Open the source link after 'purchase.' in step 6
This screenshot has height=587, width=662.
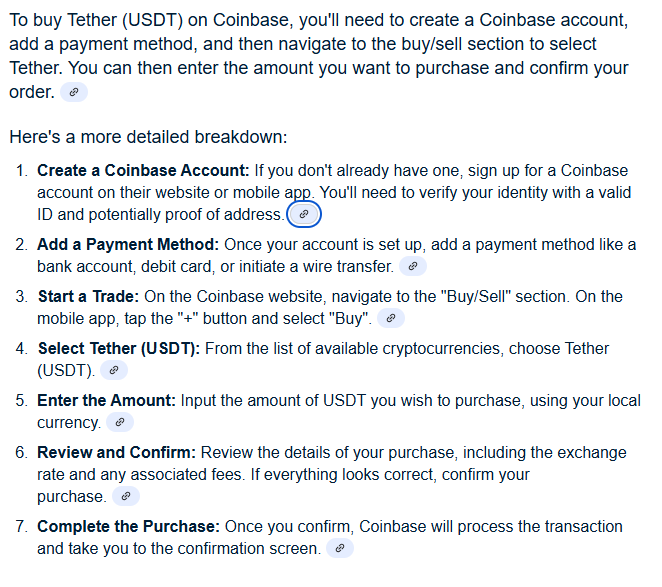pos(126,496)
